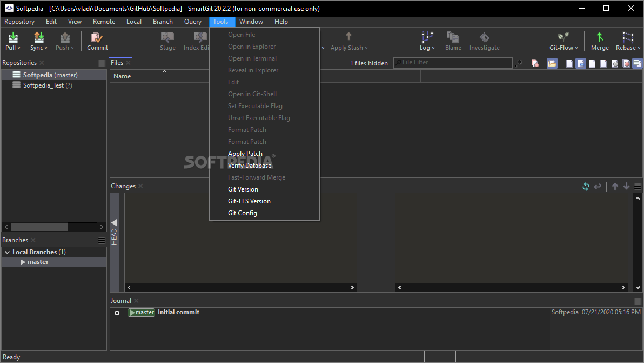644x363 pixels.
Task: Click the Repositories horizontal scrollbar thumb
Action: coord(39,227)
